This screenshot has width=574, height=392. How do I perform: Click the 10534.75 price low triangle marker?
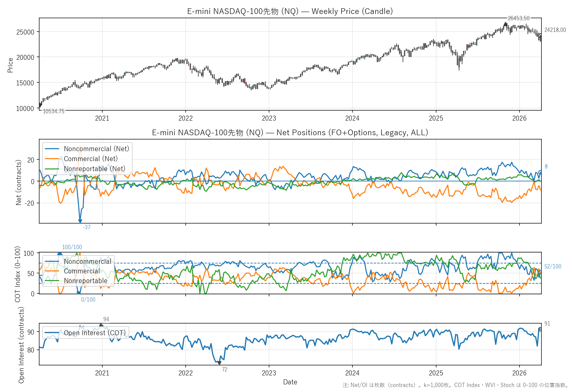40,106
